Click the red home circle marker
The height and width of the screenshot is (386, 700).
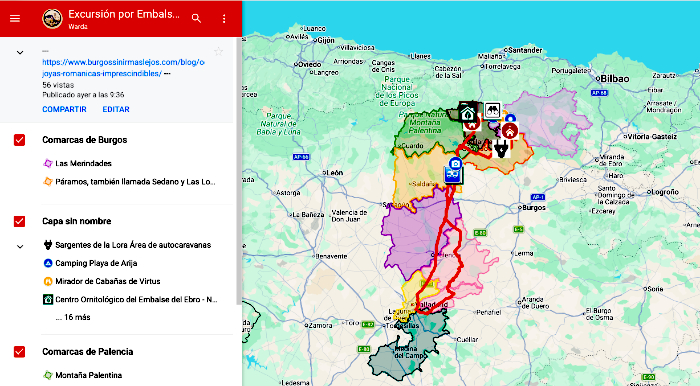pyautogui.click(x=509, y=131)
